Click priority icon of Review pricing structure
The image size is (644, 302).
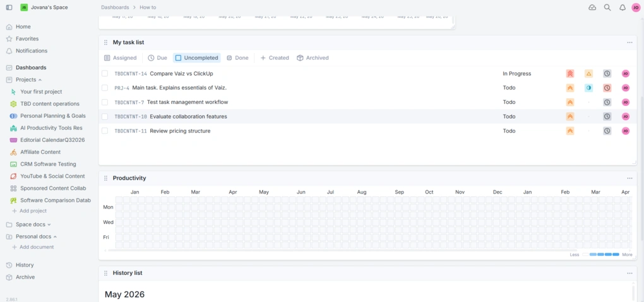click(570, 131)
